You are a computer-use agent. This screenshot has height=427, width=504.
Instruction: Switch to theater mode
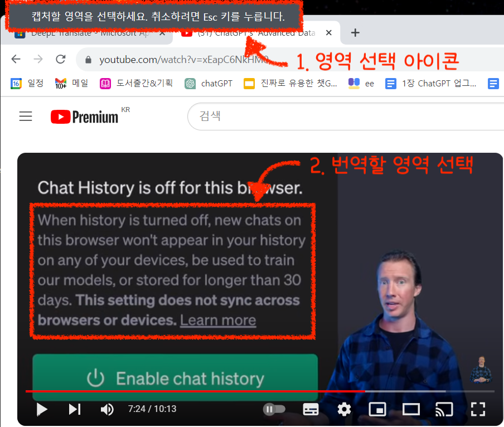(x=411, y=409)
